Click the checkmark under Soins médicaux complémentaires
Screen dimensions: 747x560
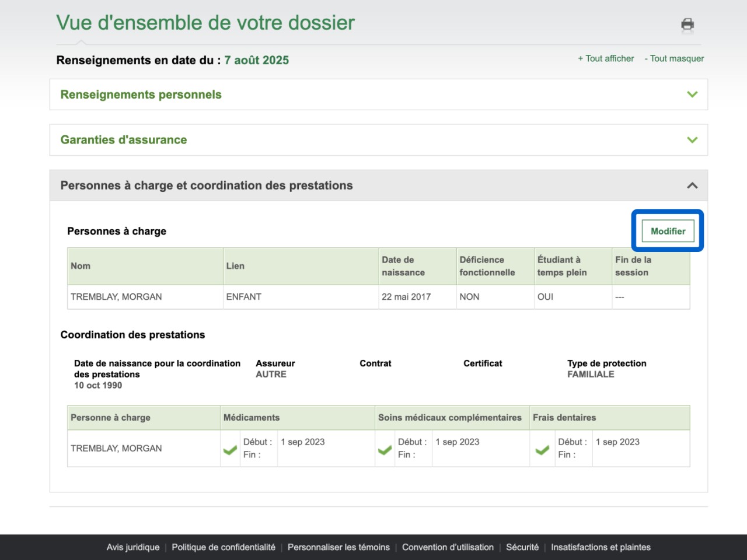[x=385, y=450]
